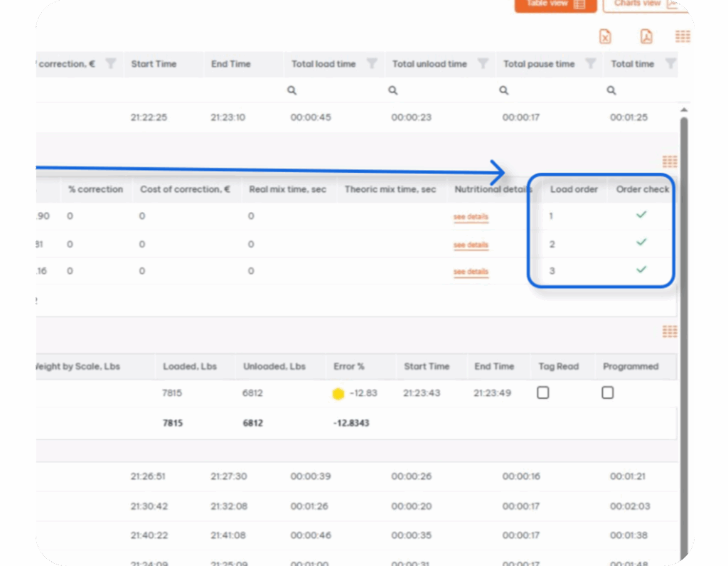
Task: Open column chooser above Load order table
Action: 669,162
